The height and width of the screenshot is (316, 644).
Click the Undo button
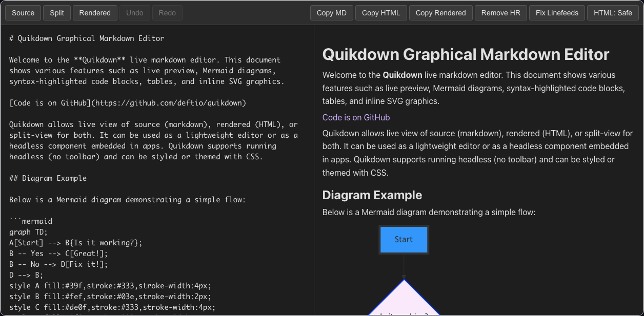point(135,13)
